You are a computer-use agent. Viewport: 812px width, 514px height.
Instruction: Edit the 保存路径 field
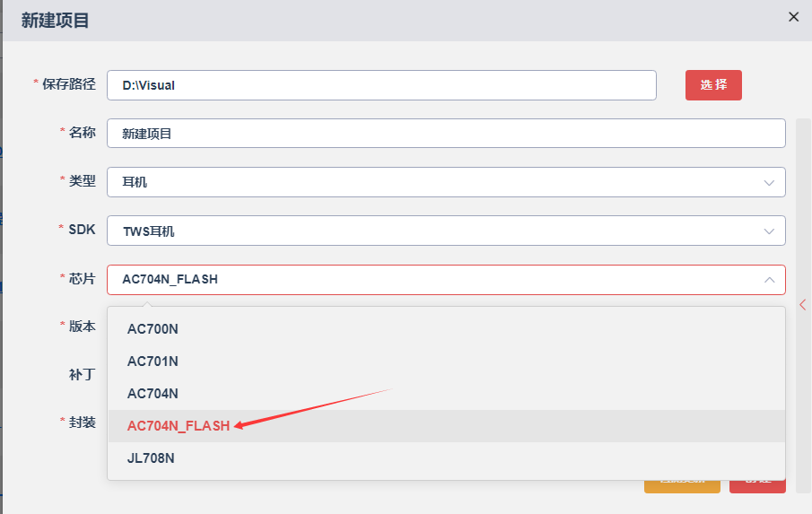point(381,85)
